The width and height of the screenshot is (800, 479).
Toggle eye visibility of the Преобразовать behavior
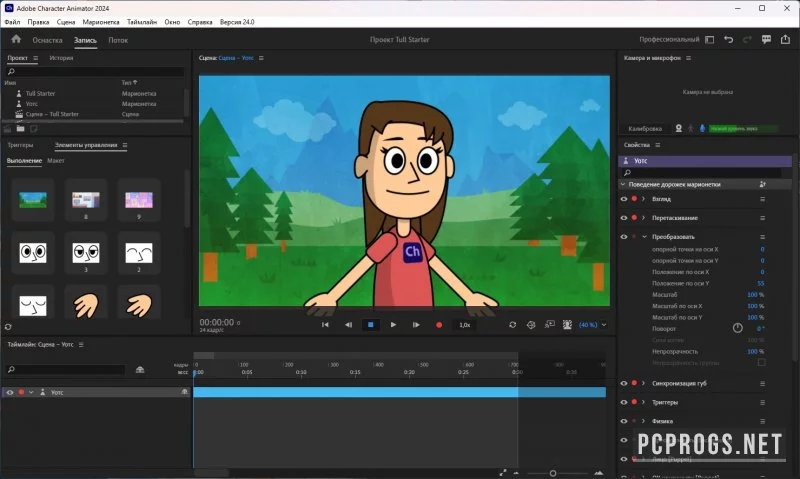click(x=623, y=237)
